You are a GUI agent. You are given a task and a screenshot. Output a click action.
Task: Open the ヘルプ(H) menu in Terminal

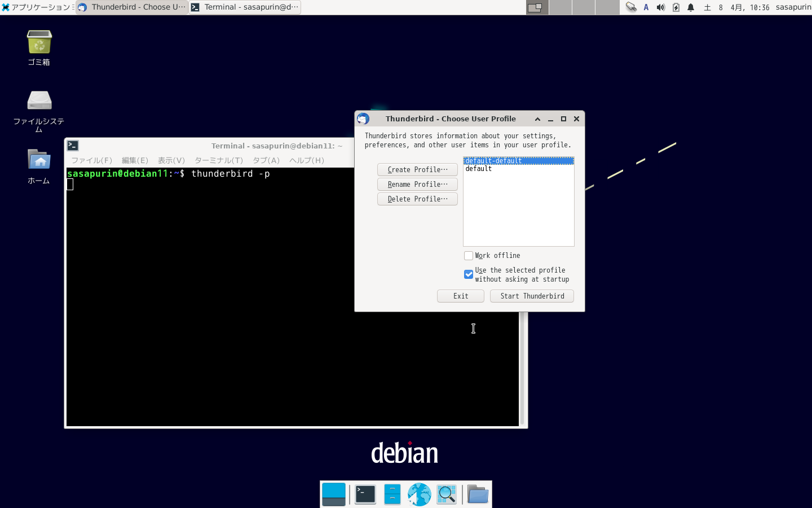[x=307, y=160]
